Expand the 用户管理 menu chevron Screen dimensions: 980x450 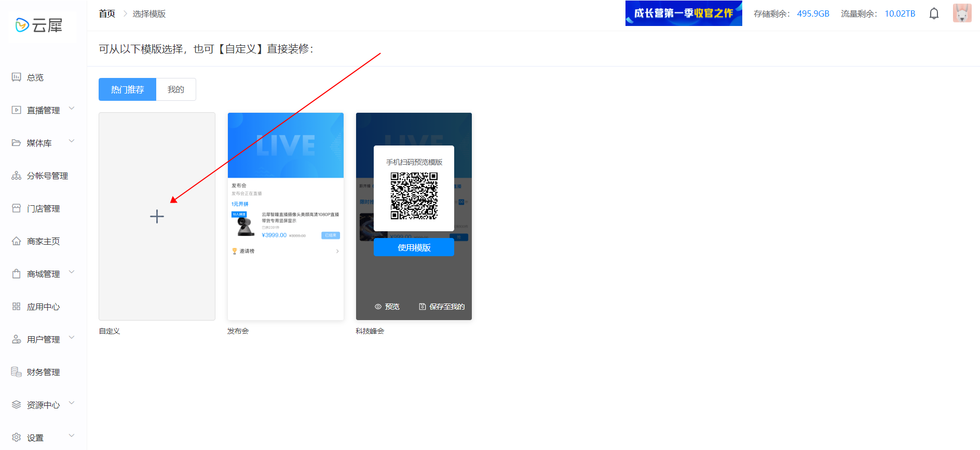coord(72,338)
